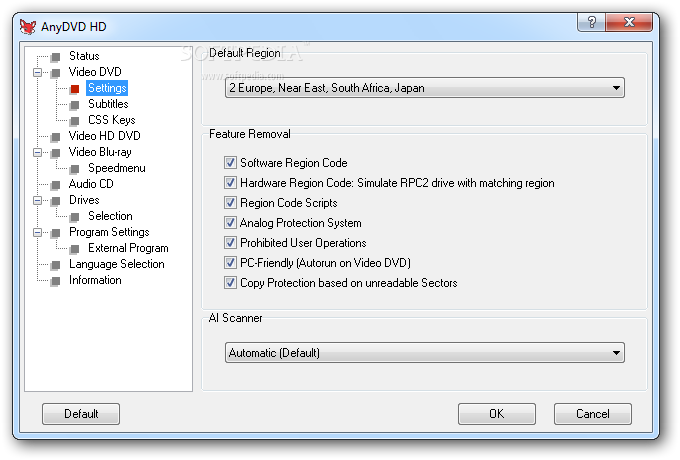Click the icon beside Audio CD
This screenshot has height=460, width=680.
click(x=56, y=185)
